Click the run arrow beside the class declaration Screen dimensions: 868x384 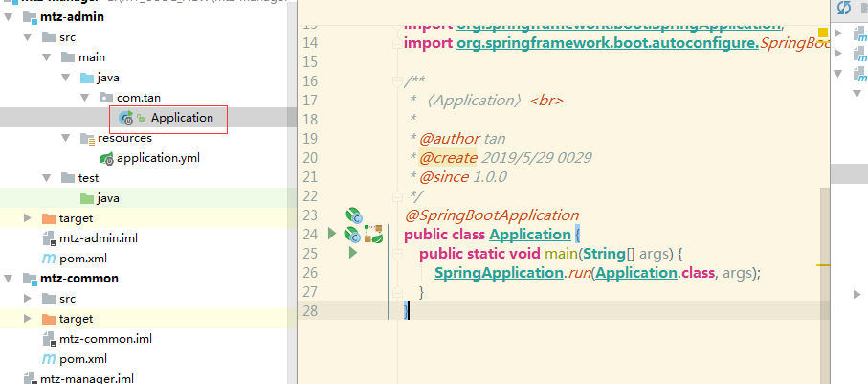[x=332, y=234]
